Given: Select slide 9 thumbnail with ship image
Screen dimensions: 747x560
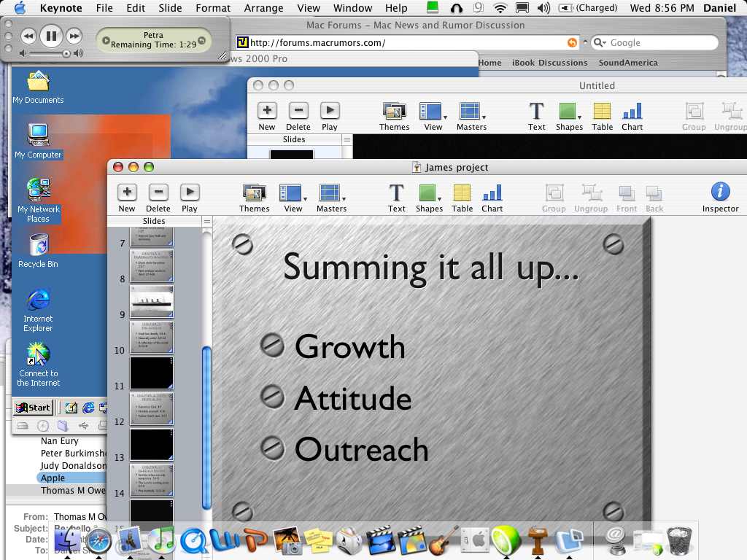Looking at the screenshot, I should click(152, 302).
